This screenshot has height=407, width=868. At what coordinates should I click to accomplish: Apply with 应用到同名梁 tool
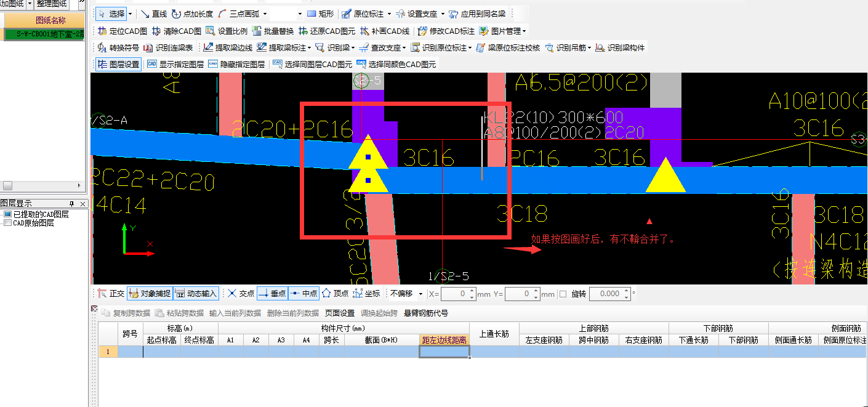(x=477, y=14)
